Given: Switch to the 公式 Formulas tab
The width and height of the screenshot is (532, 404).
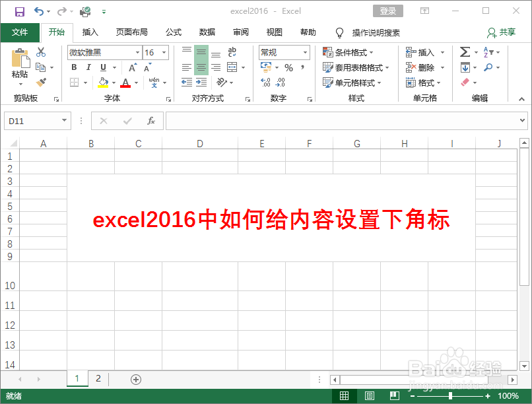Looking at the screenshot, I should [174, 32].
